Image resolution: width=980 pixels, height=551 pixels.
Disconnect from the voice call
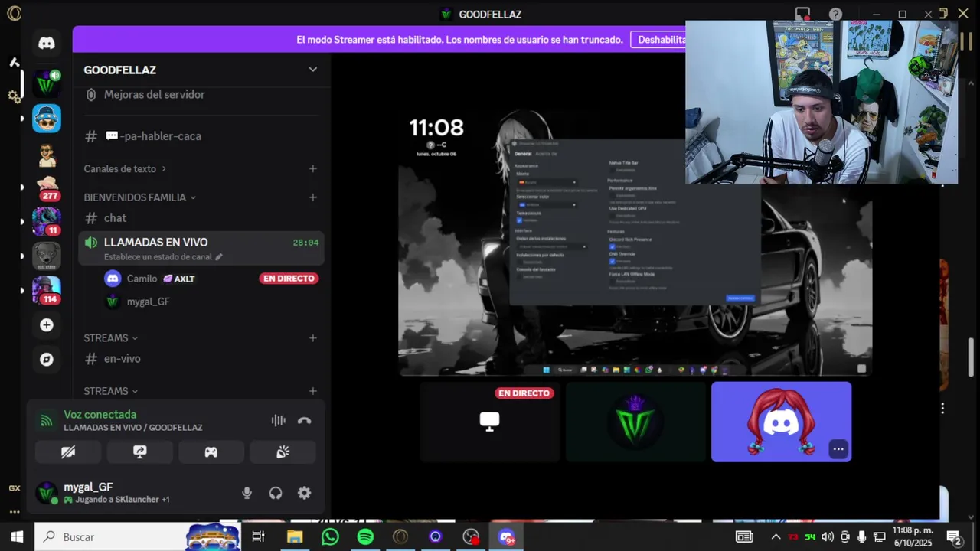(305, 420)
